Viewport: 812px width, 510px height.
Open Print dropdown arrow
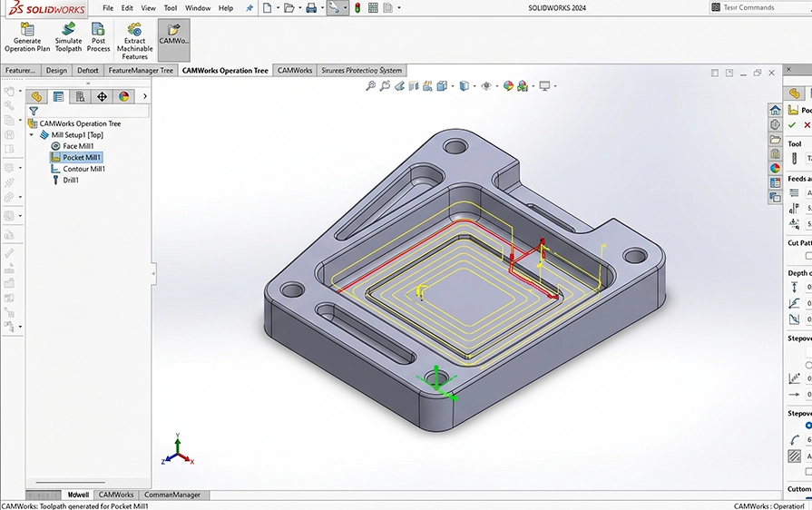322,8
